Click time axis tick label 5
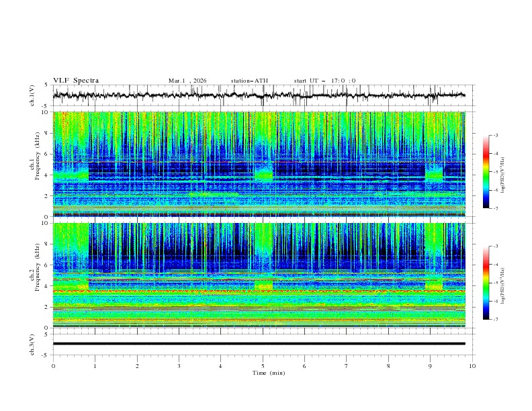This screenshot has width=532, height=411. click(263, 366)
